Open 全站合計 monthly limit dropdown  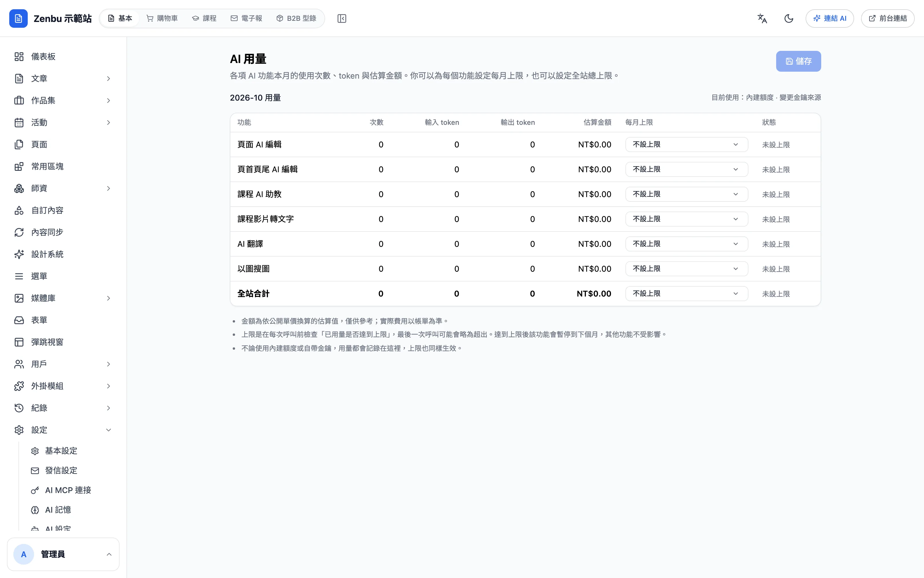point(687,294)
